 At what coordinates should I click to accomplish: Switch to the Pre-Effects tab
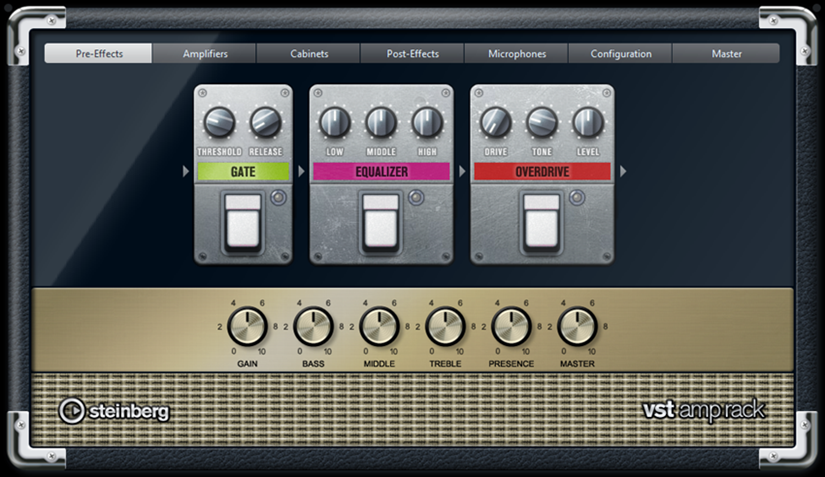pyautogui.click(x=98, y=54)
